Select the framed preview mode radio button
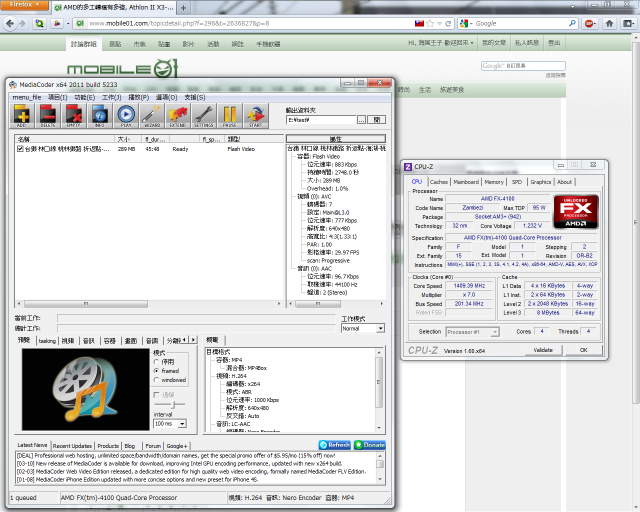640x512 pixels. [x=156, y=371]
